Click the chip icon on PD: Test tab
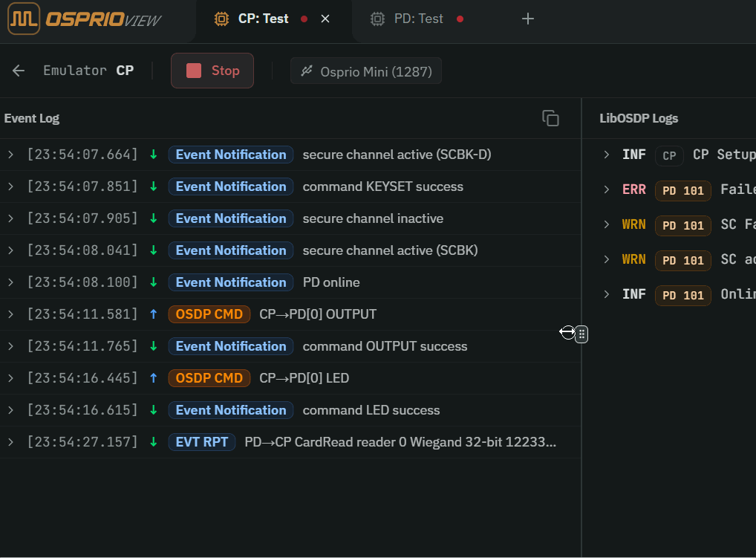The height and width of the screenshot is (558, 756). tap(377, 19)
